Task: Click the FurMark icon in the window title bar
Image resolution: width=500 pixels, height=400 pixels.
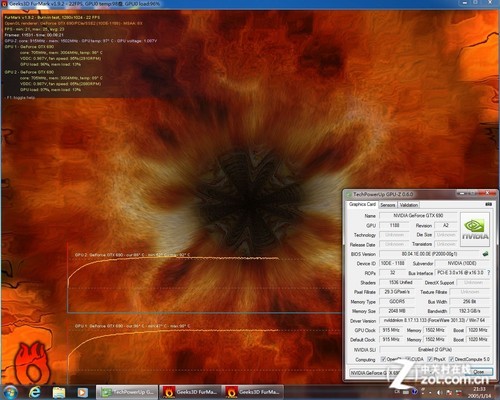Action: (4, 4)
